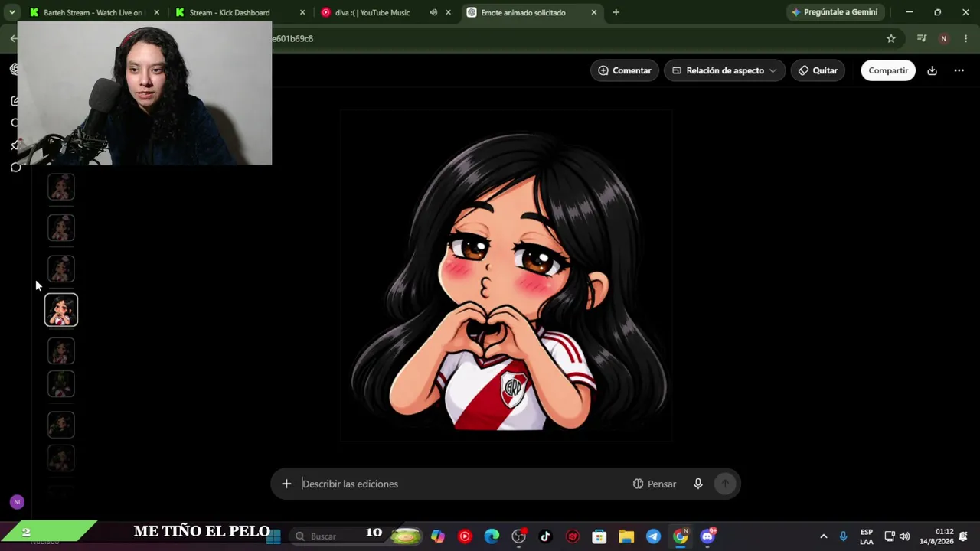Open network settings in the system tray
Screen dimensions: 980x551
coord(890,536)
